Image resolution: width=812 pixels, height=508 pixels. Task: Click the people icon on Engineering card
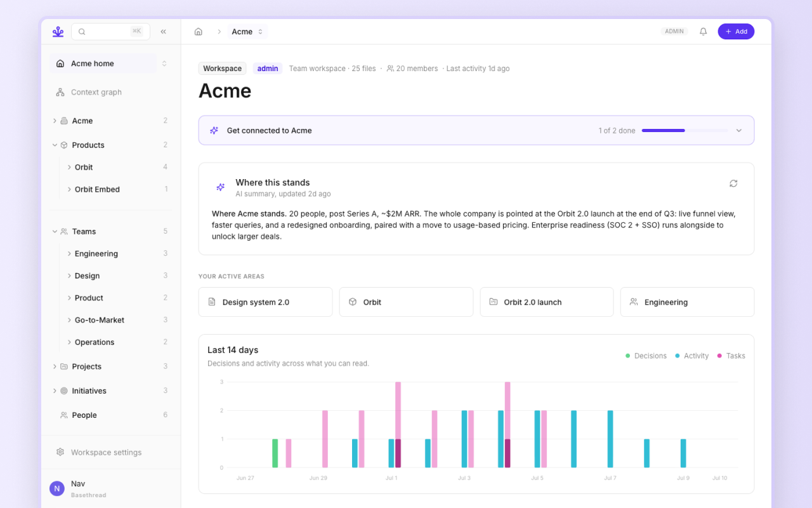coord(634,302)
